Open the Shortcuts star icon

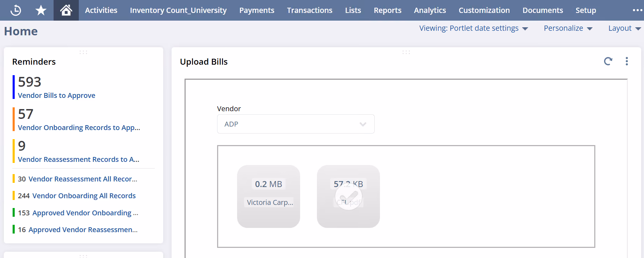coord(41,10)
